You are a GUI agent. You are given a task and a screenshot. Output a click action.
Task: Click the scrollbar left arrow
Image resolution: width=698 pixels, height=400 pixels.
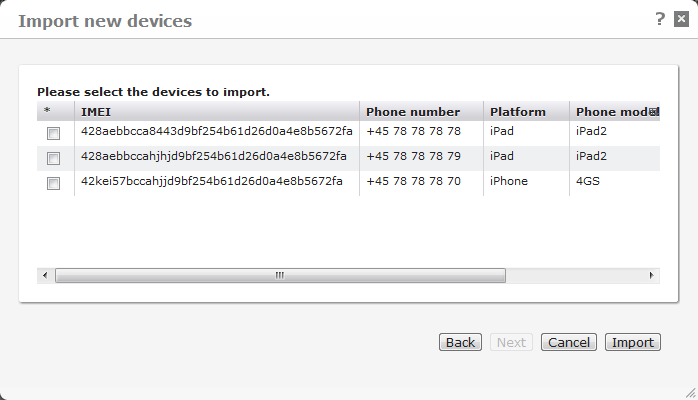click(45, 275)
